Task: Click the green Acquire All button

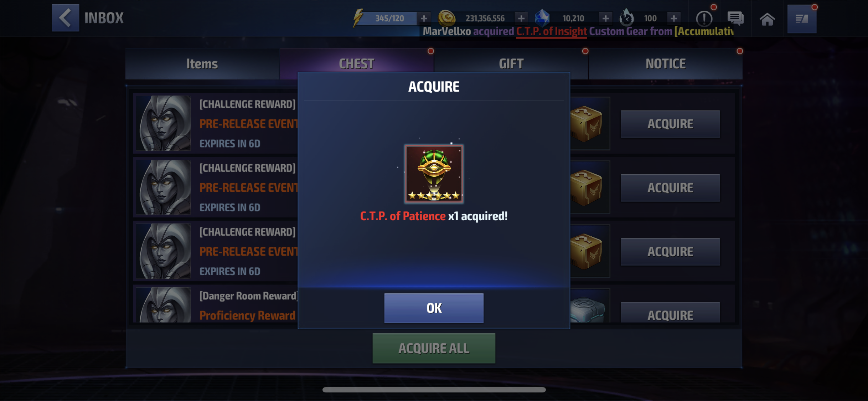Action: (x=434, y=348)
